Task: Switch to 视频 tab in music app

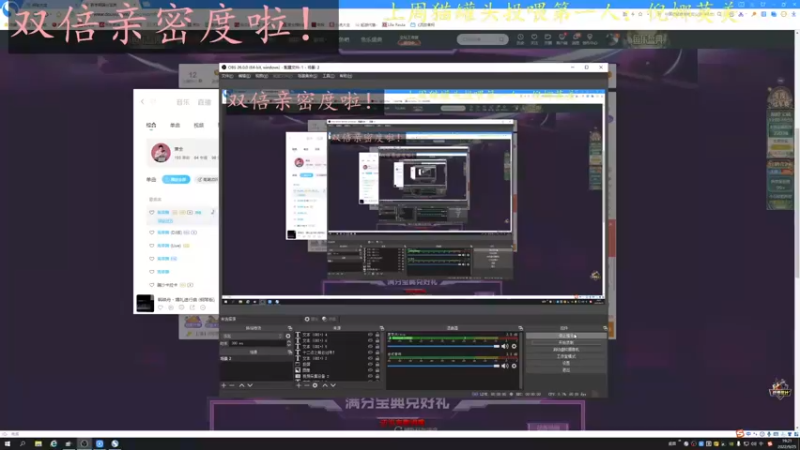Action: (198, 125)
